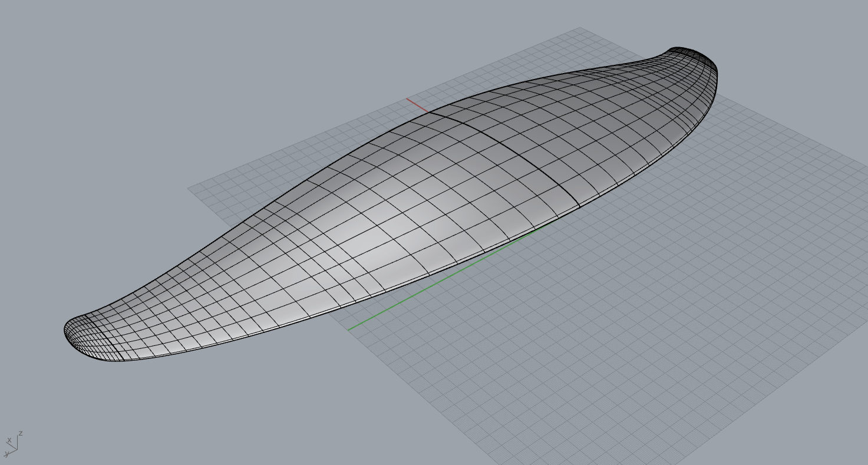Select the green Y-axis line on the grid
Screen dimensions: 868x465
pyautogui.click(x=448, y=277)
